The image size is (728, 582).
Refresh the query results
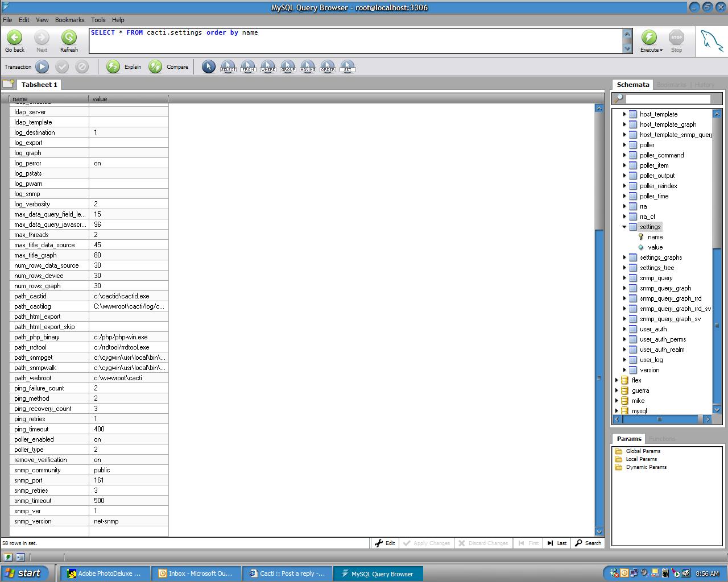pyautogui.click(x=69, y=38)
